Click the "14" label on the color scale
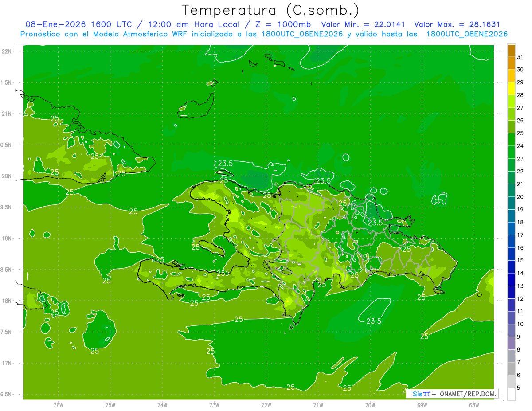The image size is (532, 411). [520, 273]
